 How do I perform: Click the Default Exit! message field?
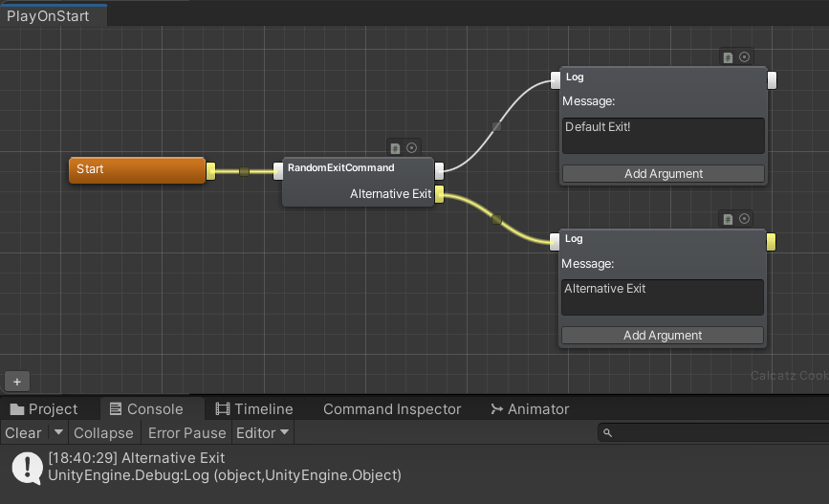click(663, 135)
